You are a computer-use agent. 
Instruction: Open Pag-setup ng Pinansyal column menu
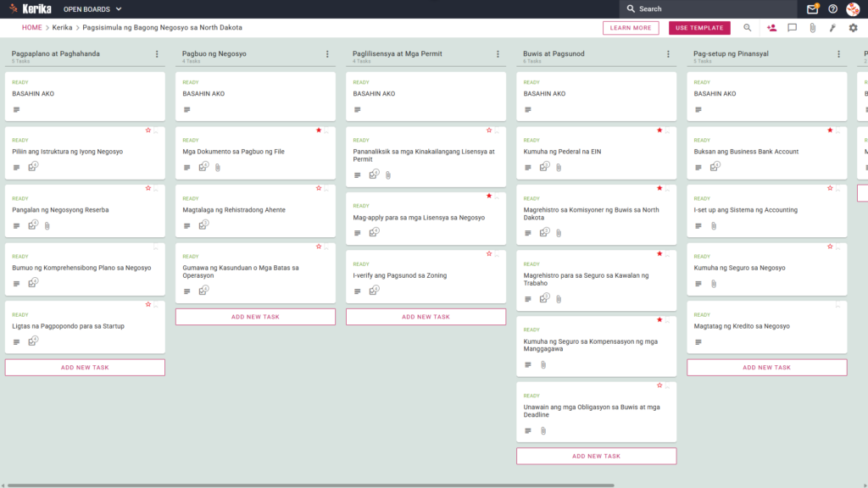(x=838, y=53)
